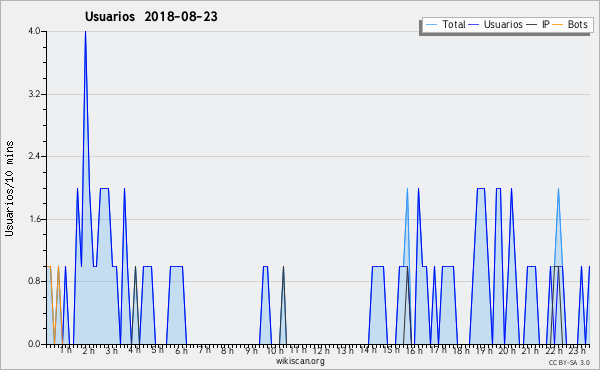Click the '12 h' x-axis label
This screenshot has height=370, width=600.
click(x=321, y=350)
